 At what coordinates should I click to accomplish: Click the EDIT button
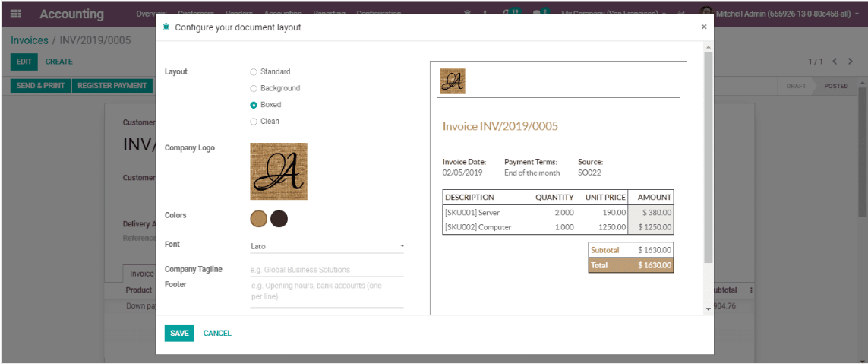pos(24,62)
